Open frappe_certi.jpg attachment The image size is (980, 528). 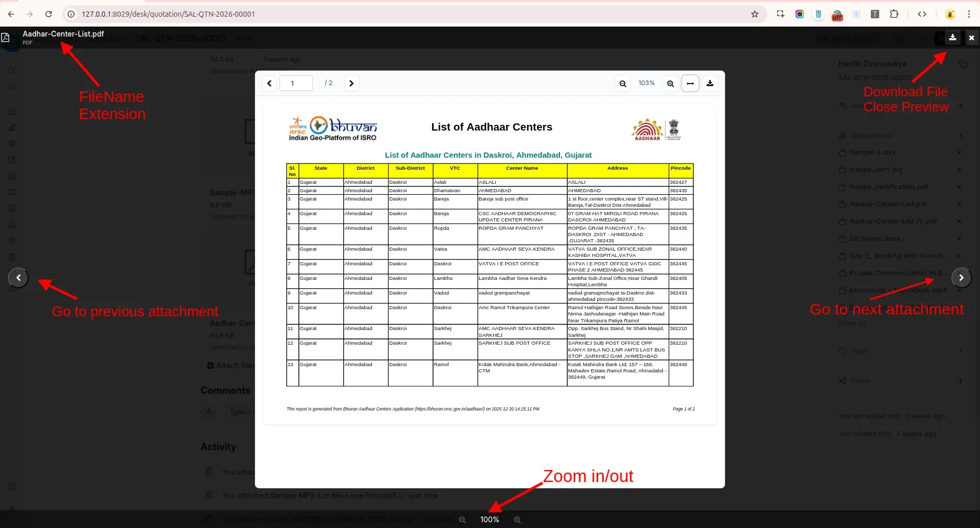coord(876,170)
